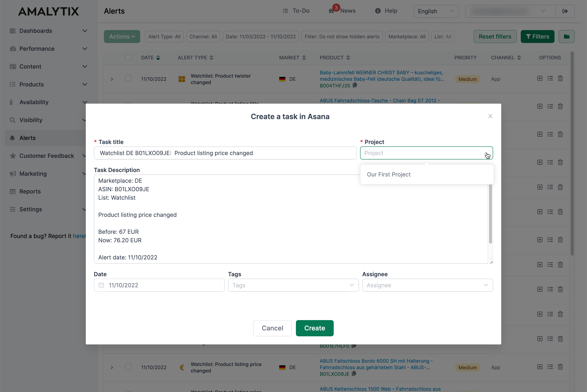The image size is (587, 392).
Task: Copy ASIN B004THFJ3S icon
Action: (x=355, y=85)
